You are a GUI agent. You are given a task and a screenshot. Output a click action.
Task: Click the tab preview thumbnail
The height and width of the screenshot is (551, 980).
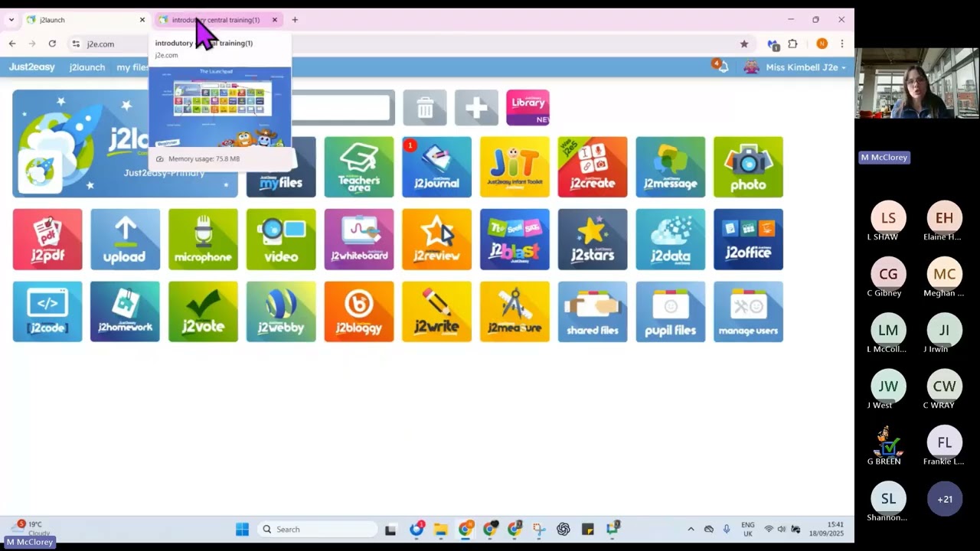[220, 106]
